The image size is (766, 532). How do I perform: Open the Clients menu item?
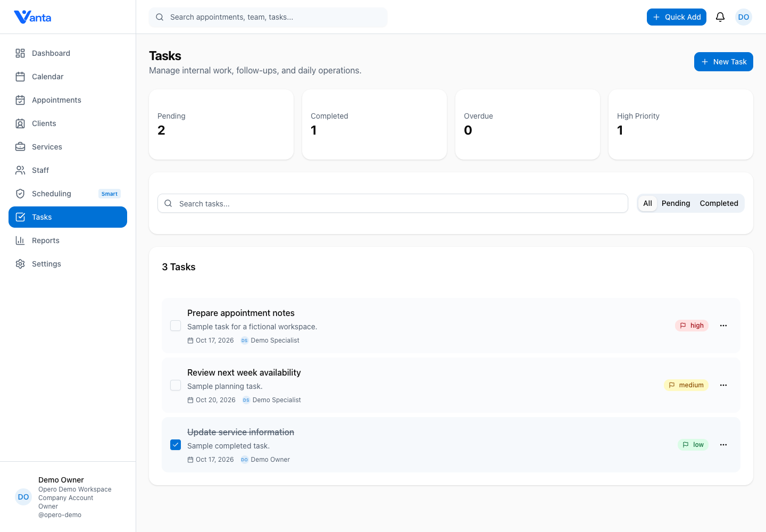coord(68,123)
